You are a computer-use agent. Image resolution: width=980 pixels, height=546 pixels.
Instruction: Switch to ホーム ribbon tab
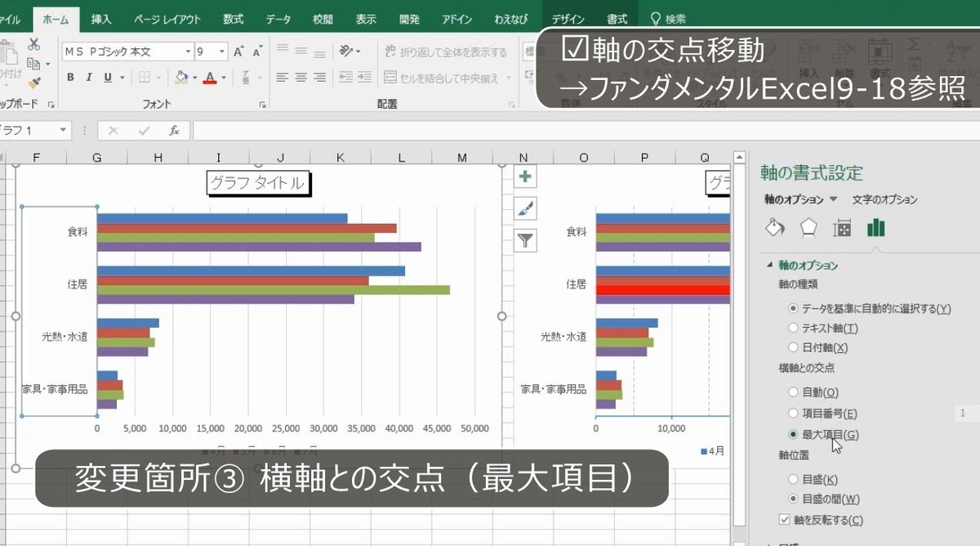tap(56, 19)
